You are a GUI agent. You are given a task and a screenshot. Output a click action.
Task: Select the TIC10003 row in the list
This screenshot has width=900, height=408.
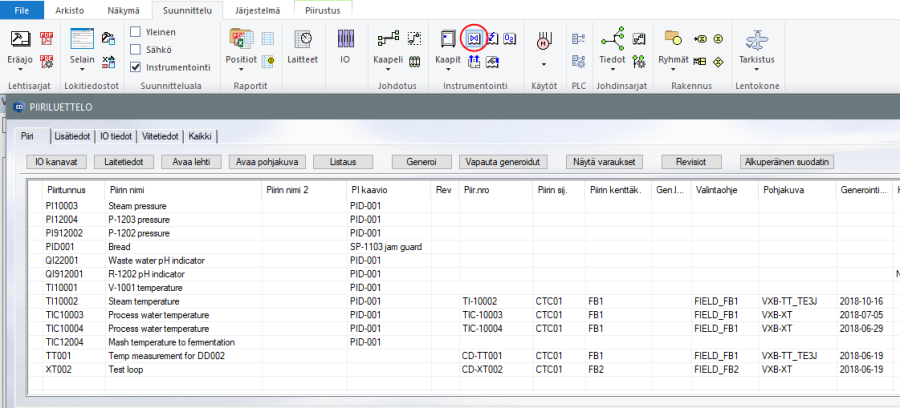[65, 314]
